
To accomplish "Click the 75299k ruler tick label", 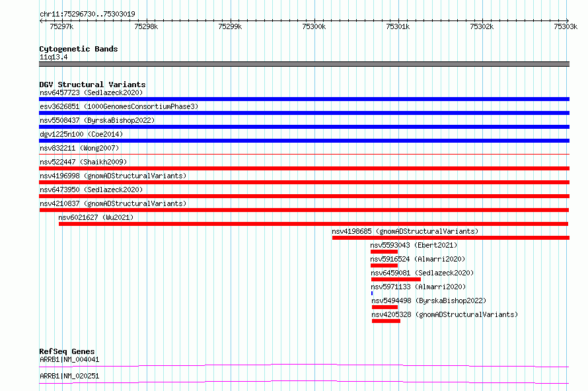I will coord(230,26).
